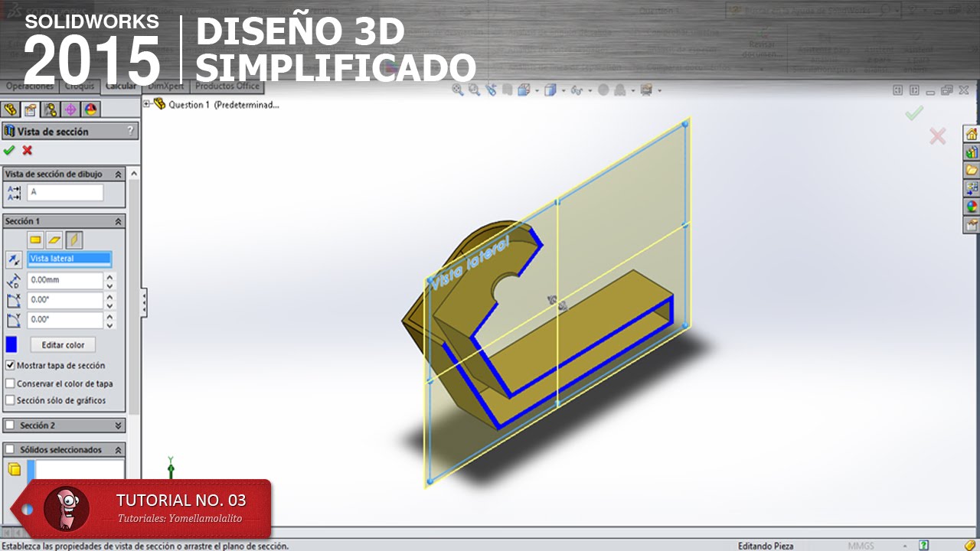Enable the Sección 2 checkbox

10,425
